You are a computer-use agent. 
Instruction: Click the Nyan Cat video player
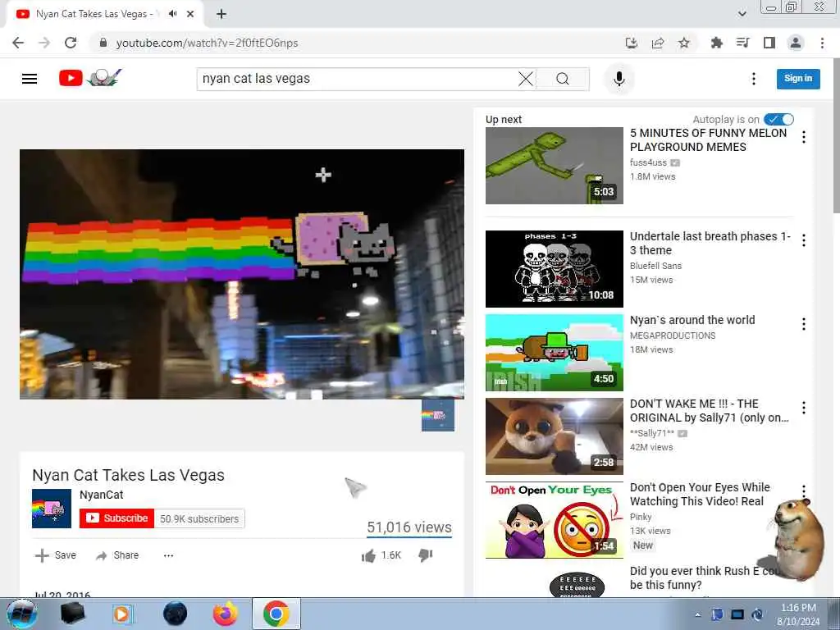242,274
